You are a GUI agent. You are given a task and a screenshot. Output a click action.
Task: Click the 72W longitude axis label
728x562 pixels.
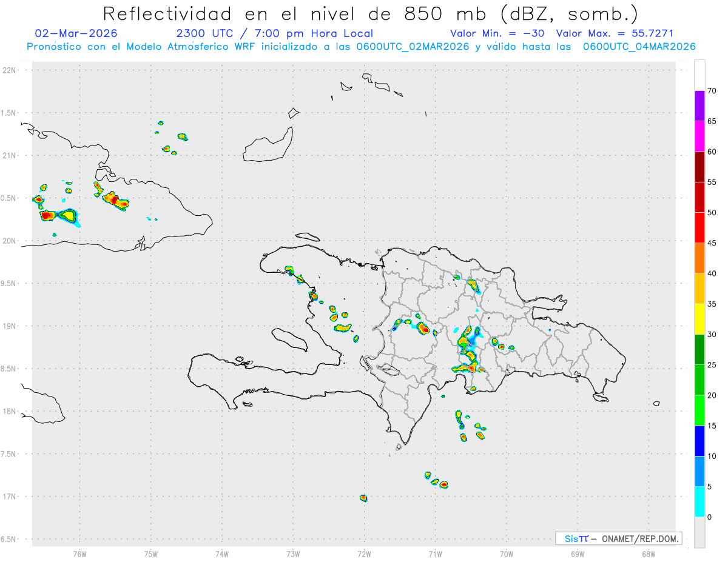[x=365, y=554]
